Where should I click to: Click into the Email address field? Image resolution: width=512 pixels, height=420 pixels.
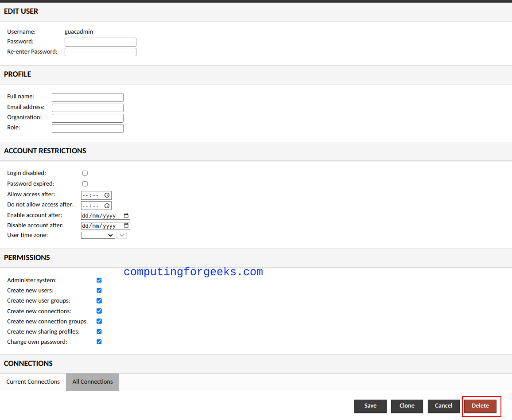pyautogui.click(x=88, y=108)
